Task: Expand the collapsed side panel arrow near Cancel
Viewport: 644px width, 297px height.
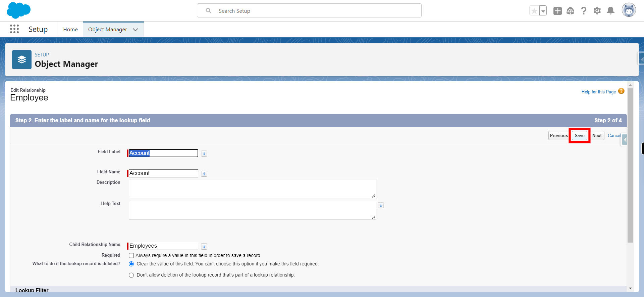Action: [625, 139]
